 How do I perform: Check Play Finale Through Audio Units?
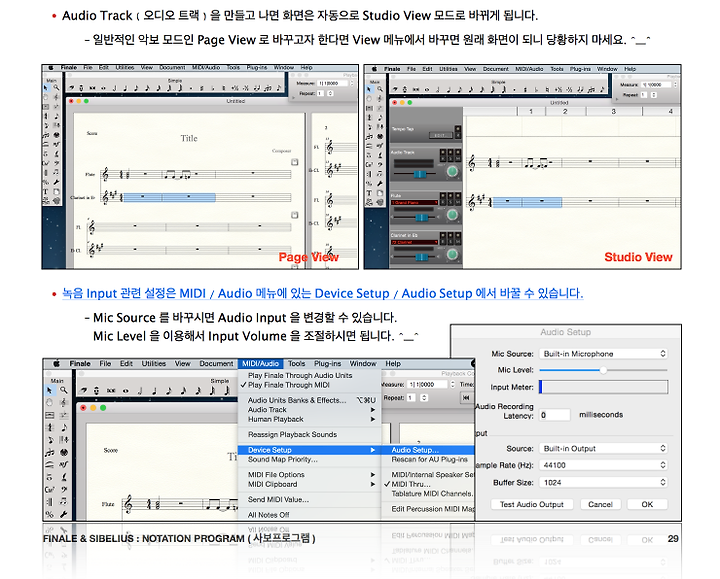coord(300,375)
